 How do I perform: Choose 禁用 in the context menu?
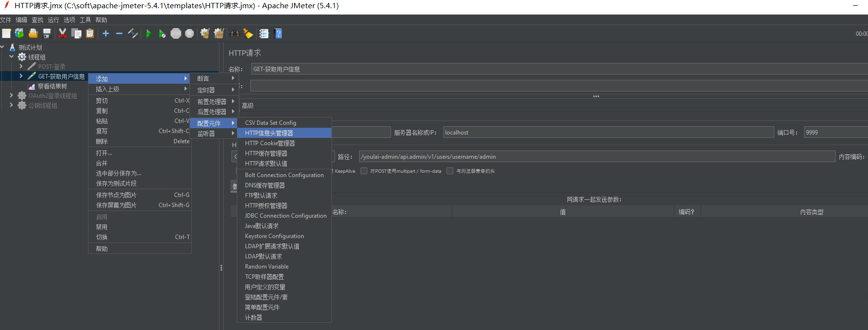140,227
